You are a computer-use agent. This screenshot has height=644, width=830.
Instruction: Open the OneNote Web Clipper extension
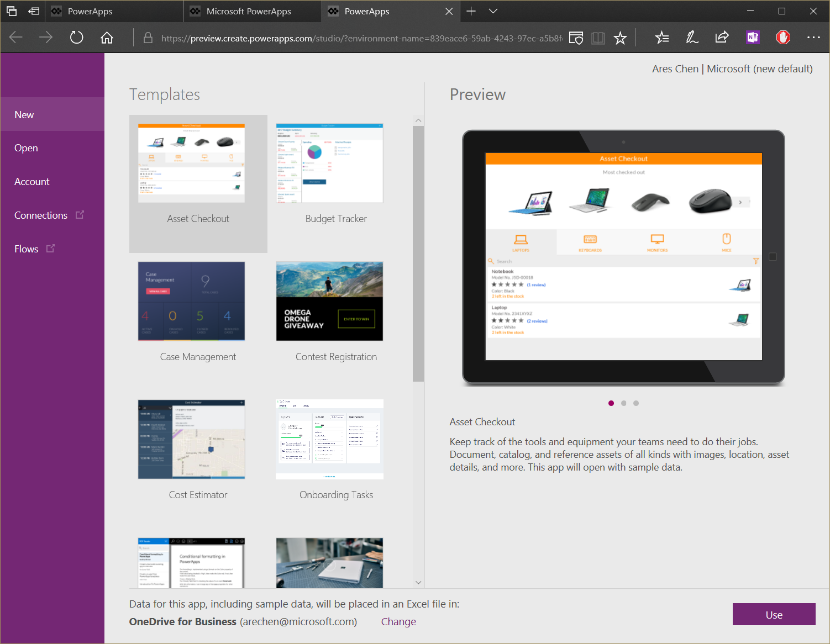point(752,37)
